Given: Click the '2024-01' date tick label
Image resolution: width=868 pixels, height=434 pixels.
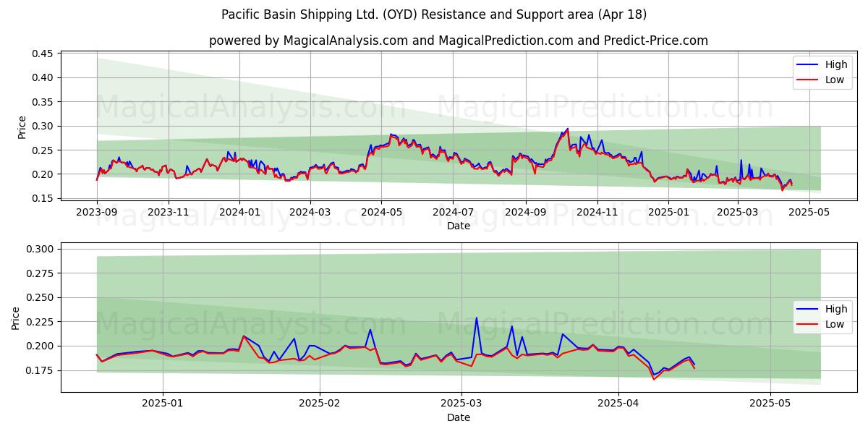Looking at the screenshot, I should [x=239, y=213].
